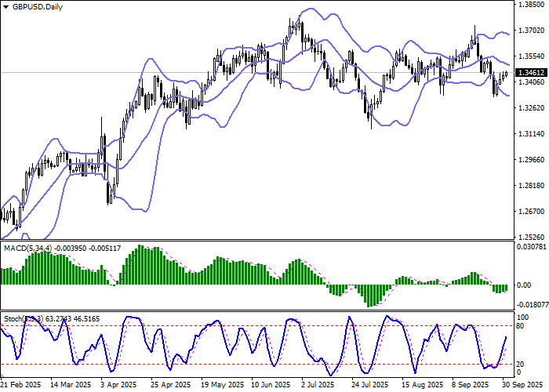Click the MACD 0.030781 scale value
Viewport: 549px width, 392px height.
click(532, 247)
